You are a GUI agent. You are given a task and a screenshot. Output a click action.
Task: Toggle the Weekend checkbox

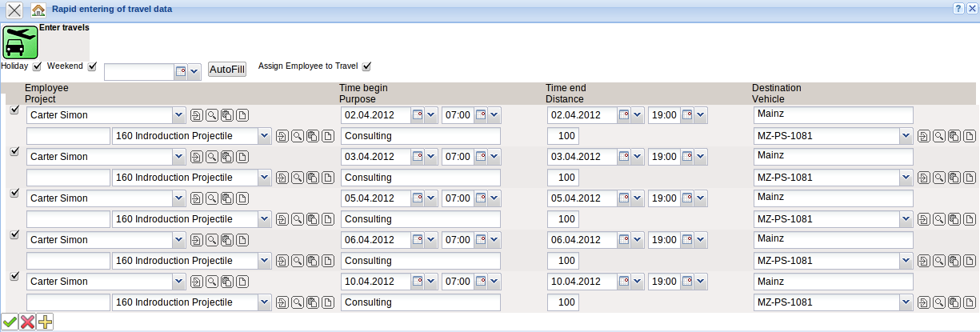pyautogui.click(x=92, y=66)
